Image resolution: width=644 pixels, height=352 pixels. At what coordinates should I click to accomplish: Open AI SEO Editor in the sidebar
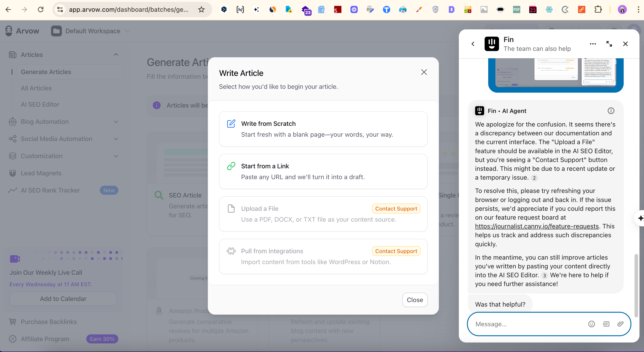[x=40, y=105]
